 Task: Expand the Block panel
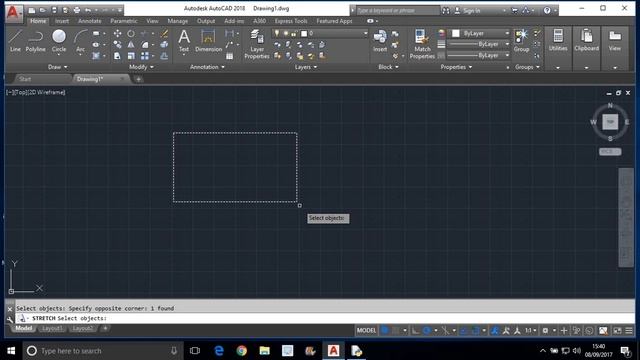388,67
